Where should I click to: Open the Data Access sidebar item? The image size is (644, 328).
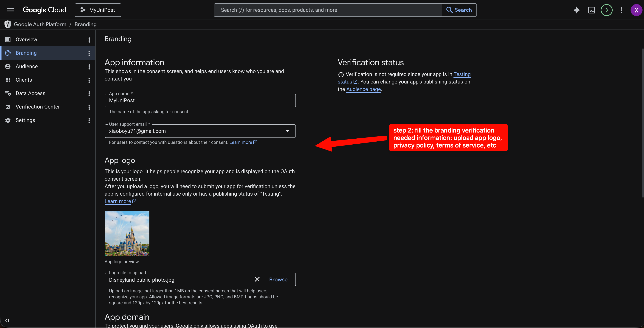click(47, 94)
